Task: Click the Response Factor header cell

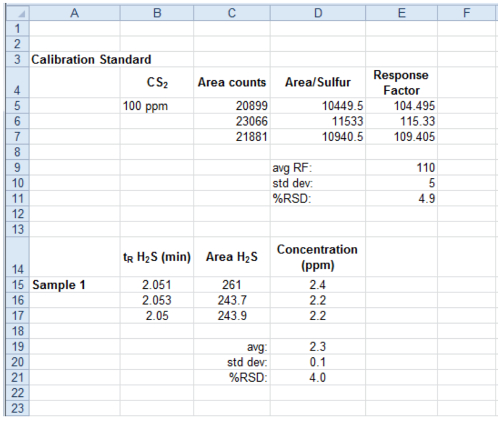Action: pos(402,82)
